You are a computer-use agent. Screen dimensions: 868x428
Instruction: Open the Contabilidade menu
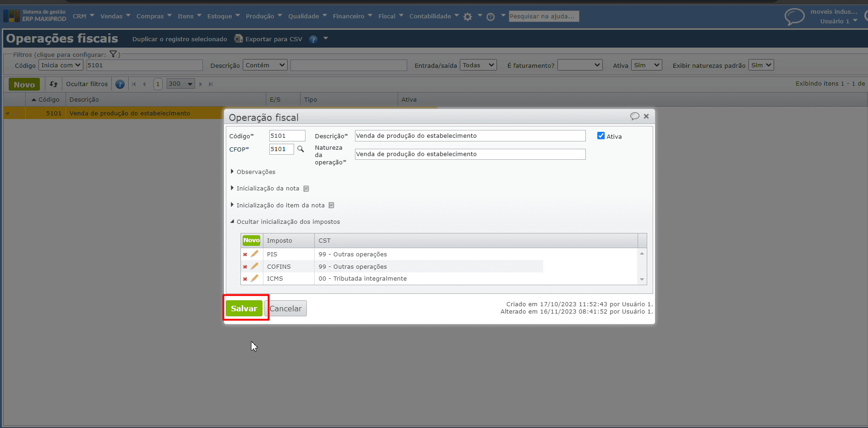click(x=434, y=16)
